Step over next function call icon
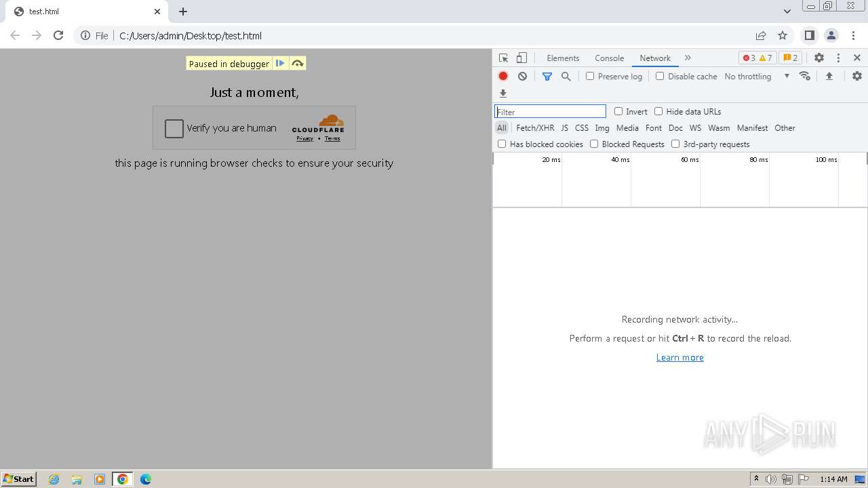Screen dimensions: 868x488 [297, 63]
